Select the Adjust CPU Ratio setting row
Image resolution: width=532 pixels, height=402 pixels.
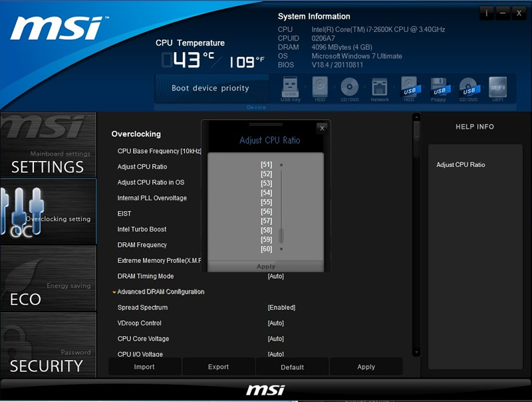click(x=142, y=166)
